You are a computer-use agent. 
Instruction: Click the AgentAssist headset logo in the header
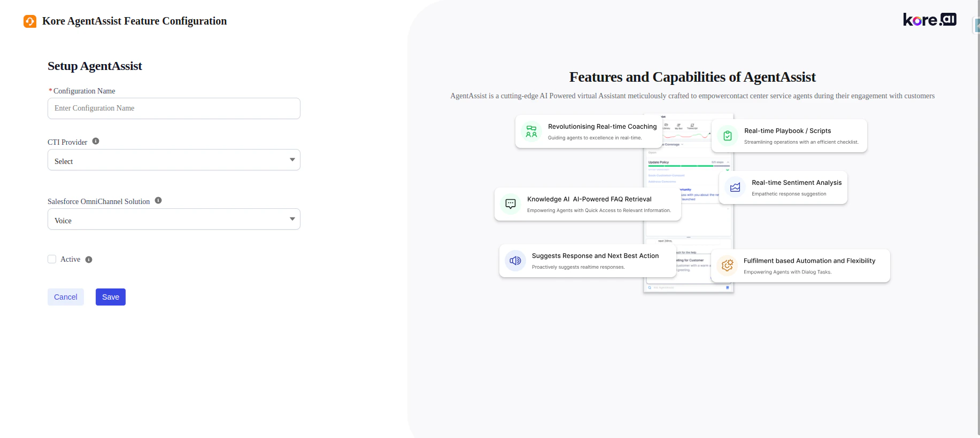30,21
